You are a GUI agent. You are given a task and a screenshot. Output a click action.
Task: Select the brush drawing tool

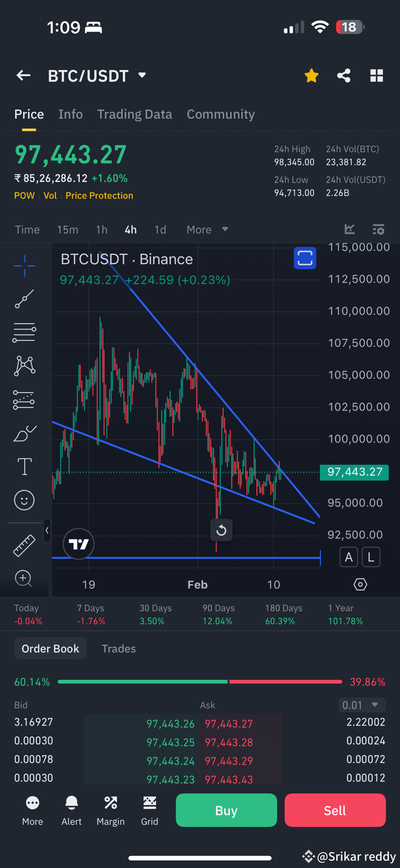click(25, 433)
